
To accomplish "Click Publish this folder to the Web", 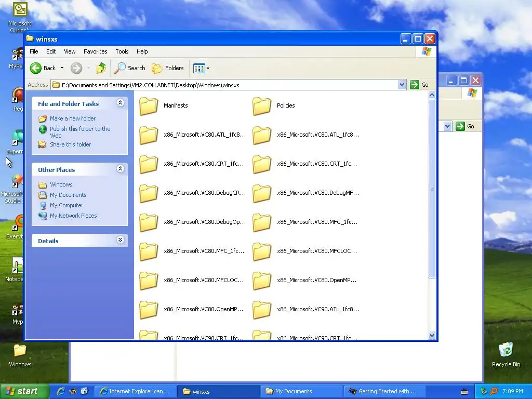I will click(x=80, y=132).
